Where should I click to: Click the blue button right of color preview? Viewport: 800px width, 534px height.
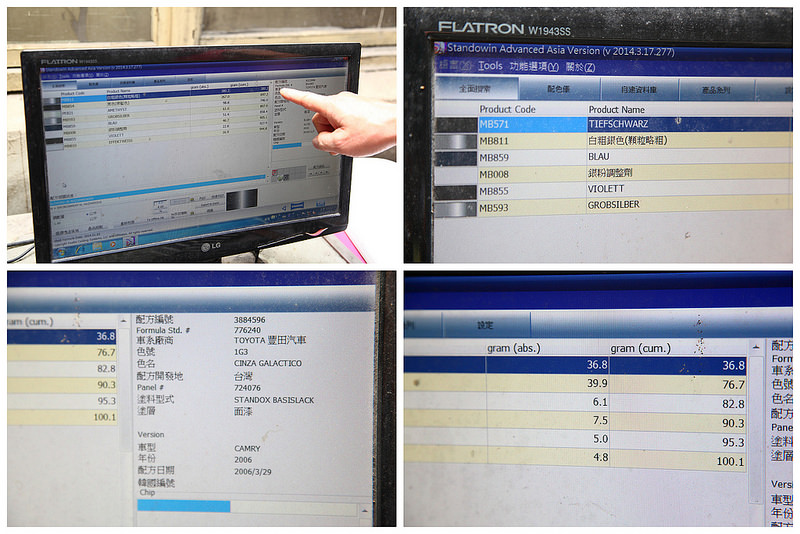(297, 206)
